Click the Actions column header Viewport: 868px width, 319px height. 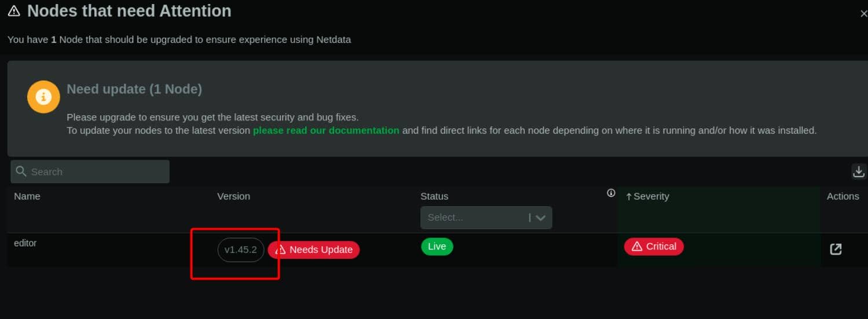843,196
